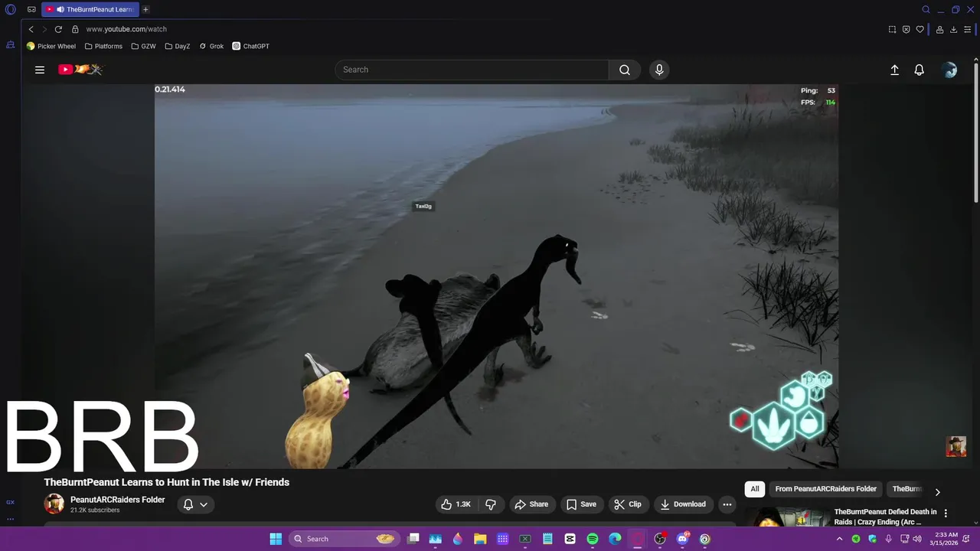Image resolution: width=980 pixels, height=551 pixels.
Task: Open the Picker Wheel bookmark
Action: 51,46
